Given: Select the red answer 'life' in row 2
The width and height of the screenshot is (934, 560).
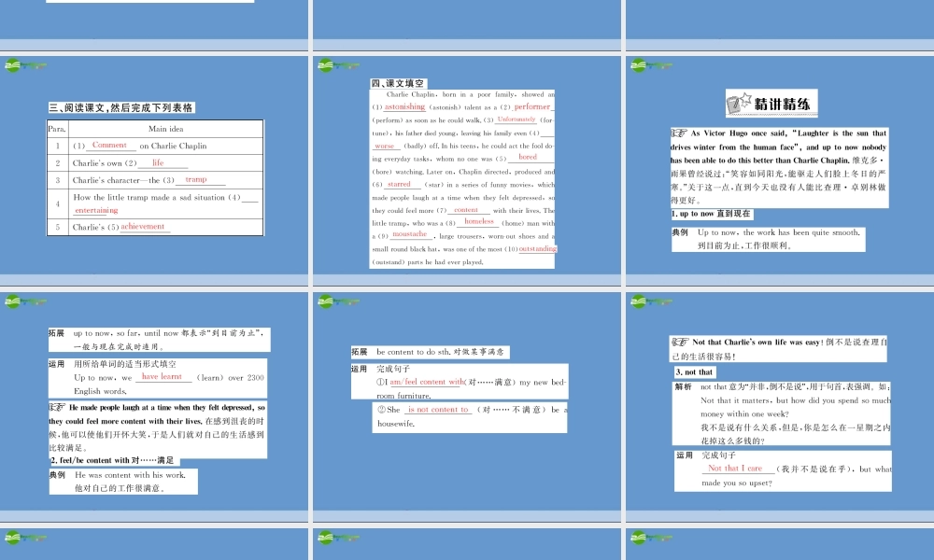Looking at the screenshot, I should (x=158, y=162).
